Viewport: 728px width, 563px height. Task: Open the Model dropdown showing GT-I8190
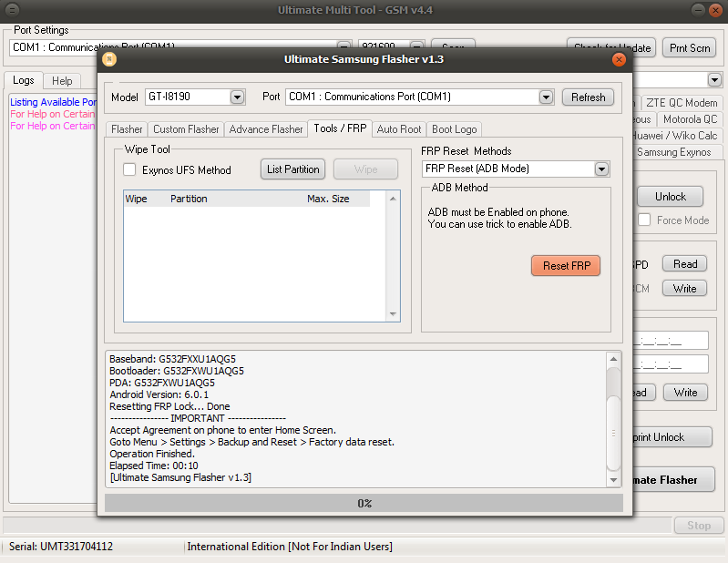coord(237,97)
